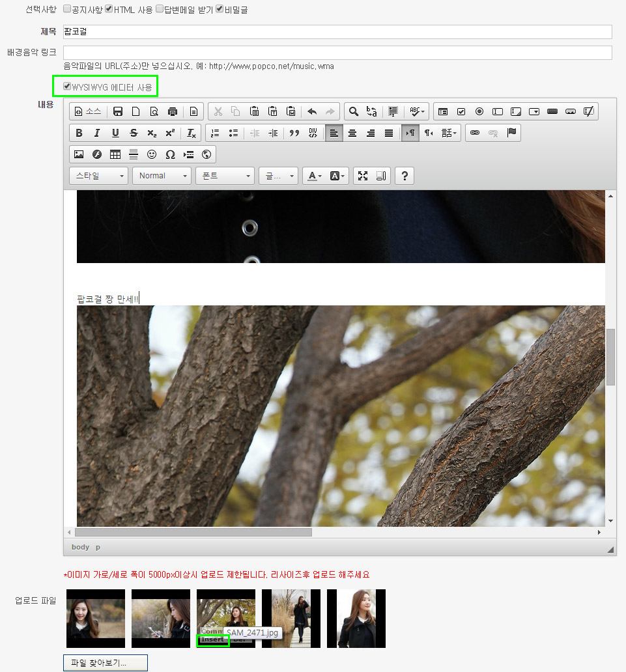The width and height of the screenshot is (626, 672).
Task: Uncheck the WYSIWYG 에디터 사용 checkbox
Action: click(67, 87)
